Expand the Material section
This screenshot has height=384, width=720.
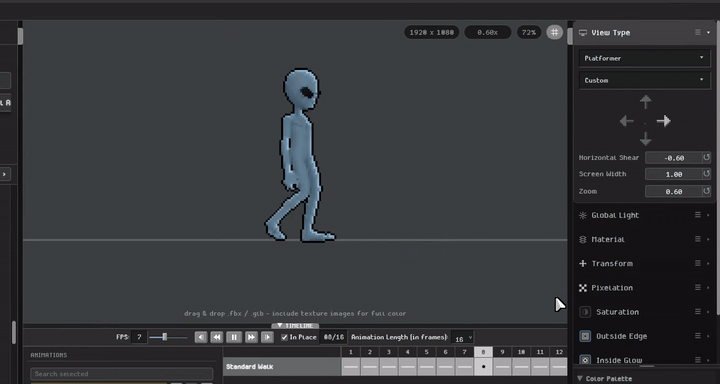[709, 239]
